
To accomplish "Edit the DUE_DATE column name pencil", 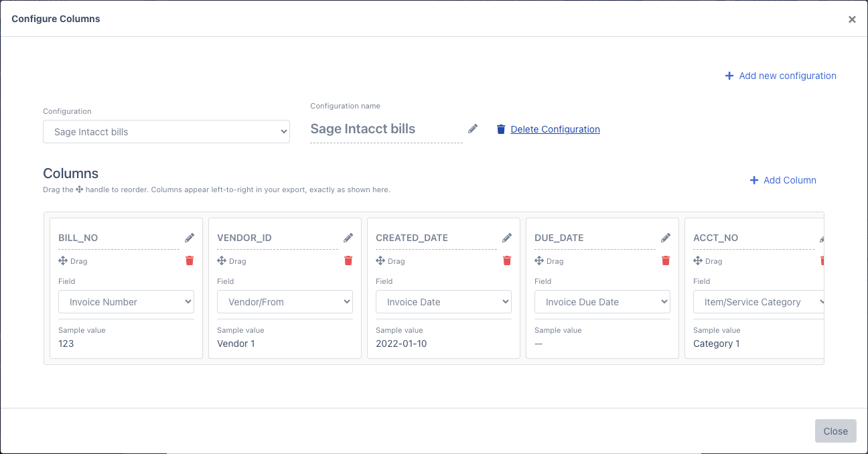I will coord(666,238).
